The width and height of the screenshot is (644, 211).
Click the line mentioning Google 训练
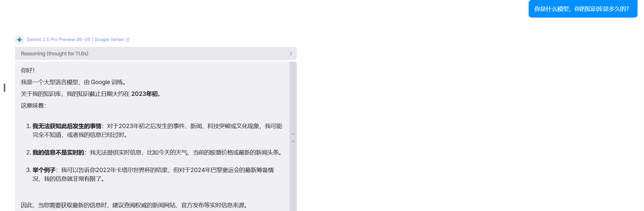(x=74, y=82)
